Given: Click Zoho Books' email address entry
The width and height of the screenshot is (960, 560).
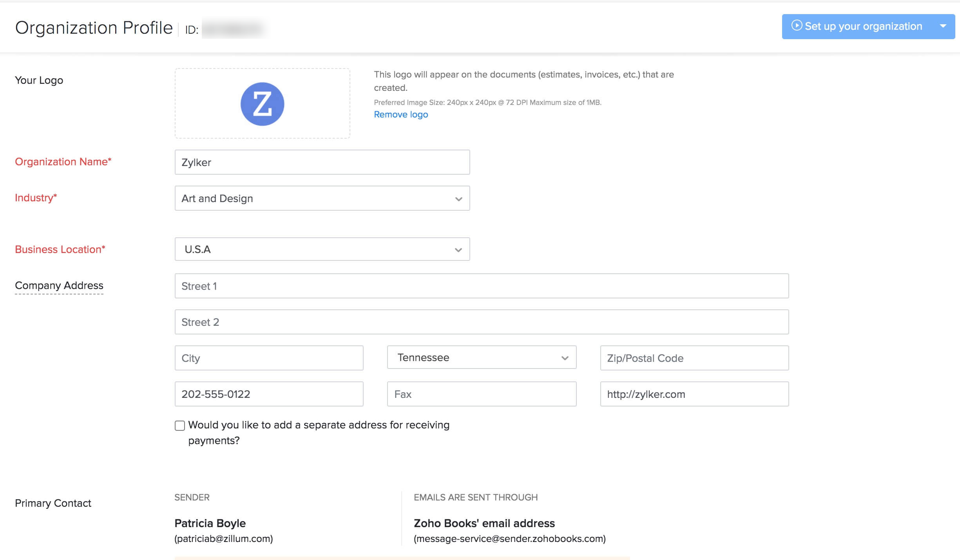Looking at the screenshot, I should pos(484,523).
